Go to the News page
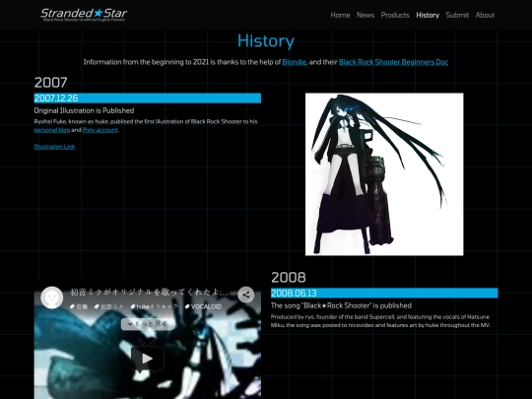This screenshot has height=399, width=532. tap(366, 15)
